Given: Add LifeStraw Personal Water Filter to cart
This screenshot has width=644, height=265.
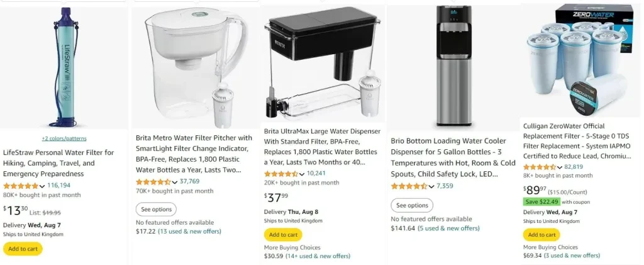Looking at the screenshot, I should pos(23,249).
